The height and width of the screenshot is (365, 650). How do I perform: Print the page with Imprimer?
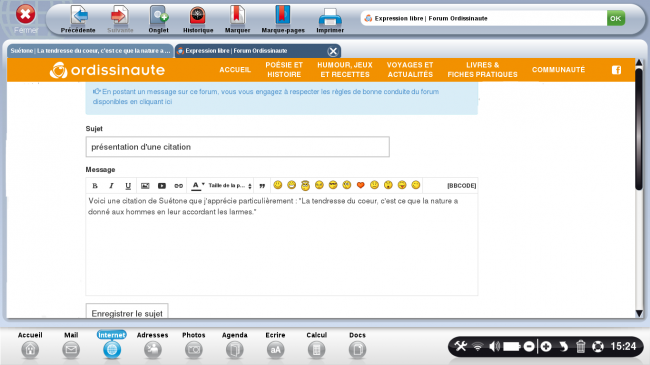[x=330, y=19]
